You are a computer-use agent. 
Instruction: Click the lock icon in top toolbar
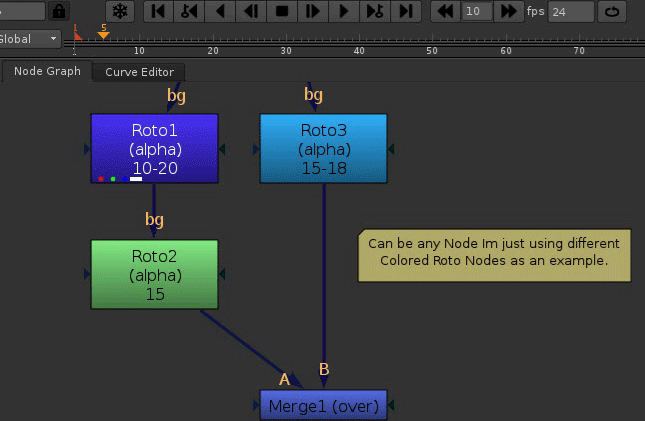[x=60, y=12]
